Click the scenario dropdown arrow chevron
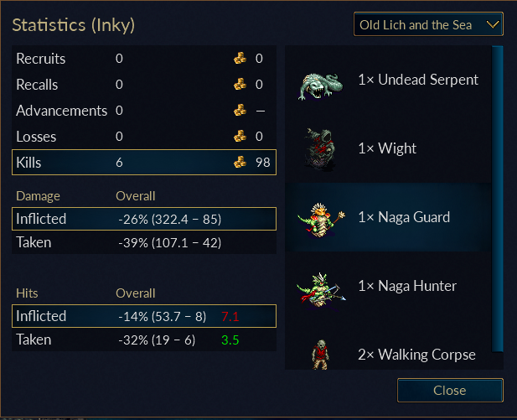This screenshot has width=517, height=420. (x=493, y=24)
